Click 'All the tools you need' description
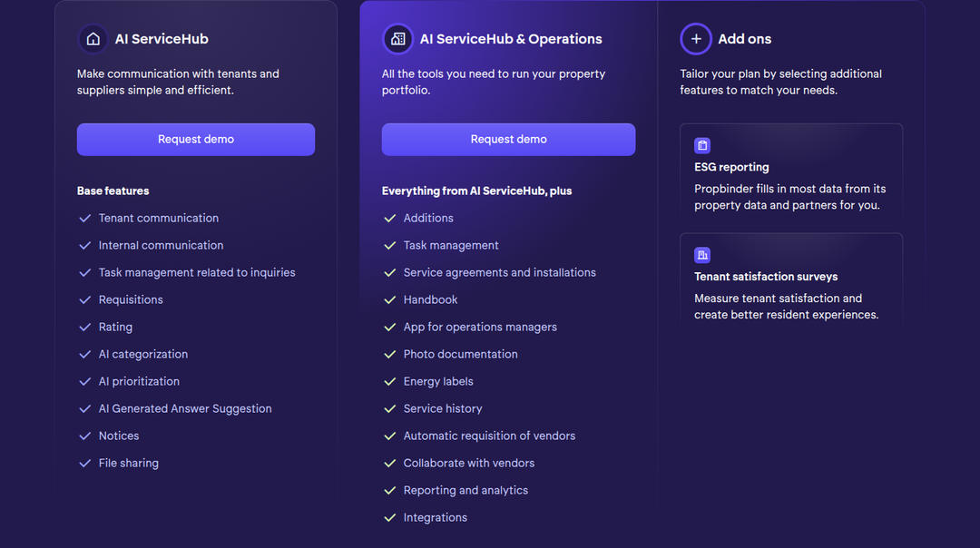This screenshot has width=980, height=548. pos(494,82)
